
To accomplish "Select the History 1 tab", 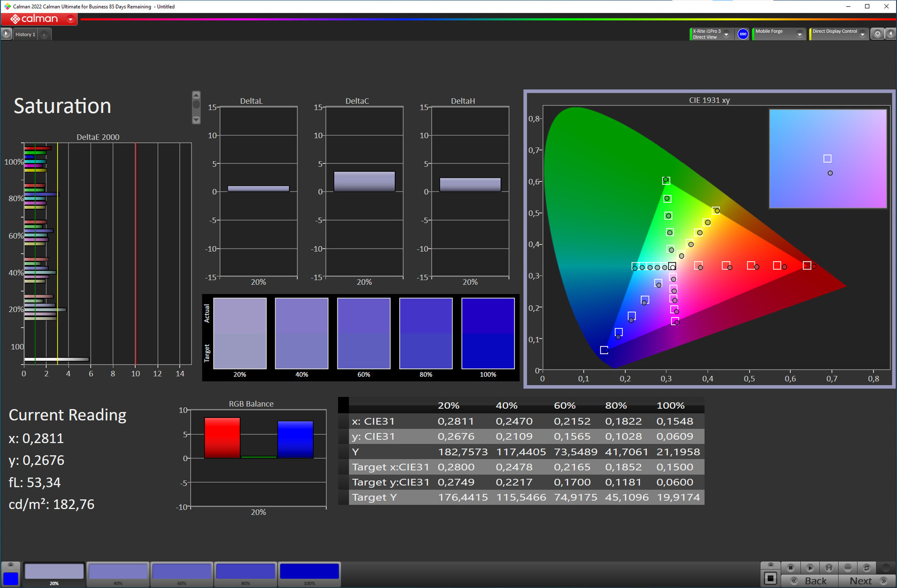I will 25,34.
